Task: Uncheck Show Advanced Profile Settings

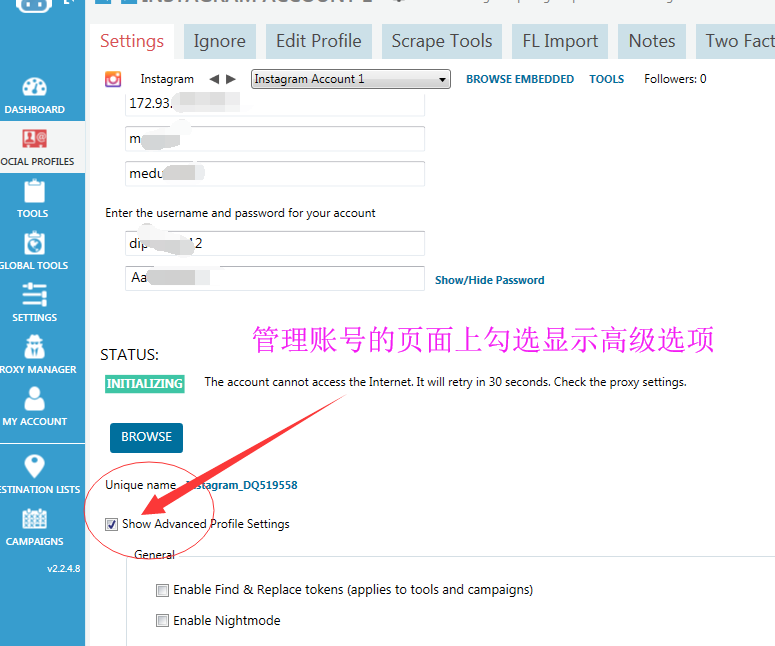Action: [111, 524]
